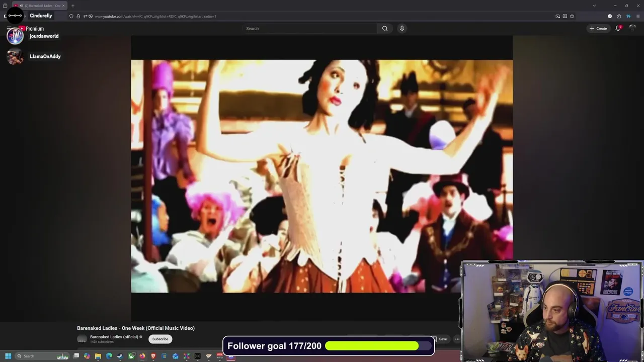The image size is (644, 362).
Task: Open the site permissions icon in address bar
Action: coord(85,16)
